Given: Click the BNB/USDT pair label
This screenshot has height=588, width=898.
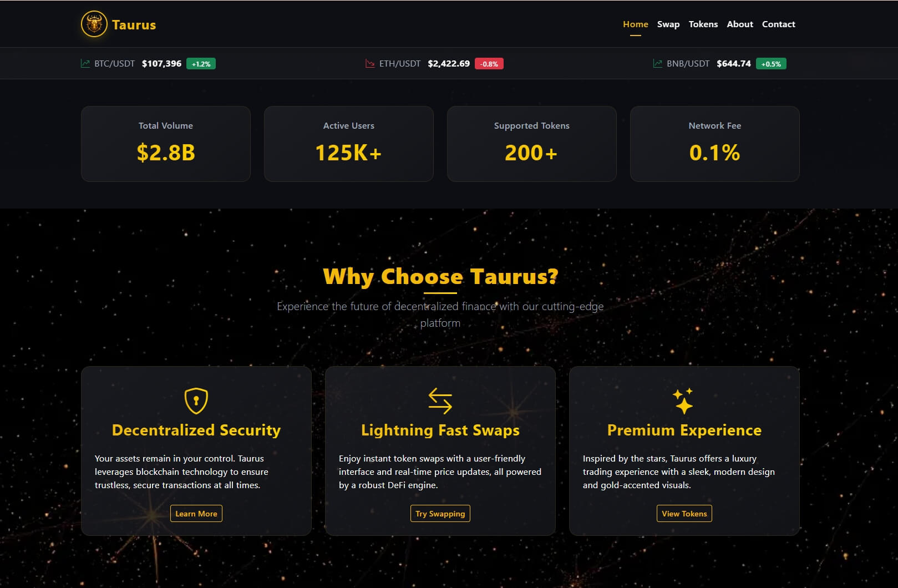Looking at the screenshot, I should point(688,64).
